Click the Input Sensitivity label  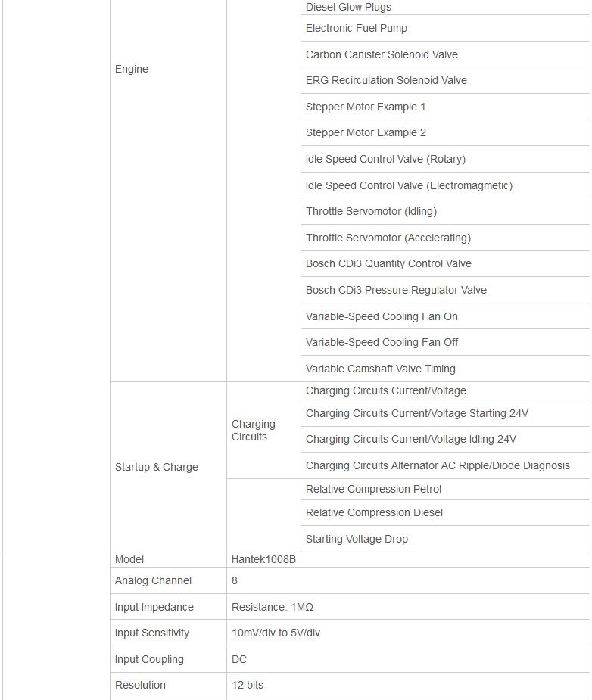(x=152, y=633)
